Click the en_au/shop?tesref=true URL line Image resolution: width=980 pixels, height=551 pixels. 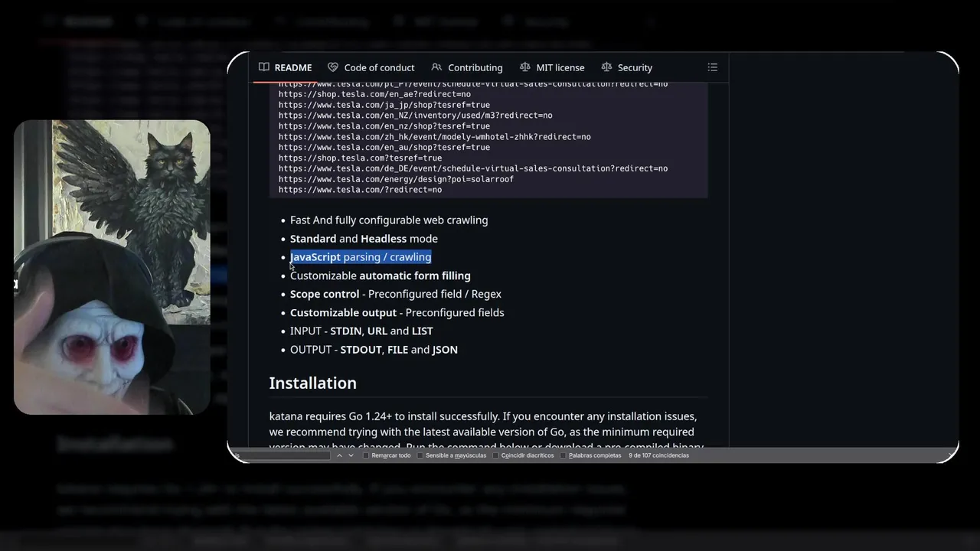[x=384, y=147]
